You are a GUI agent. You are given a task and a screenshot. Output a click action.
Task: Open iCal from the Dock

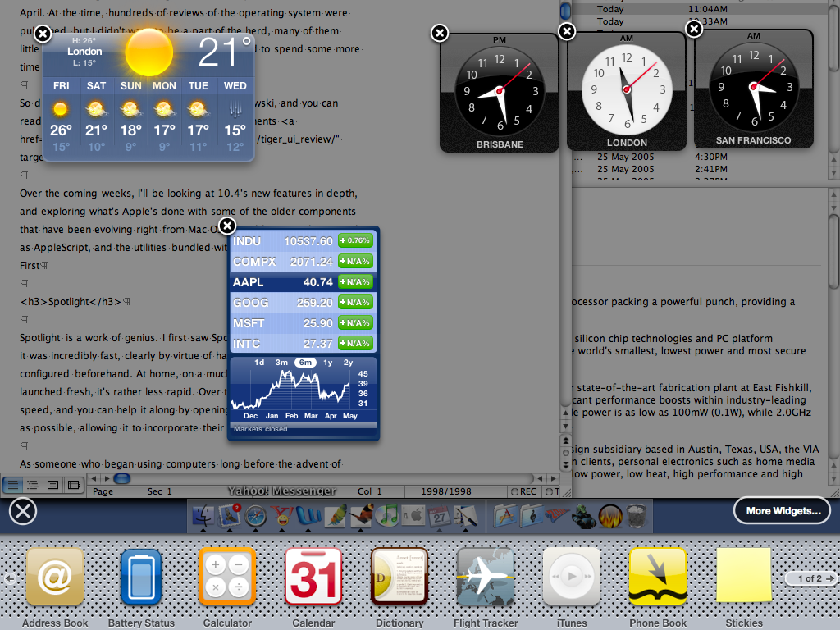tap(440, 516)
